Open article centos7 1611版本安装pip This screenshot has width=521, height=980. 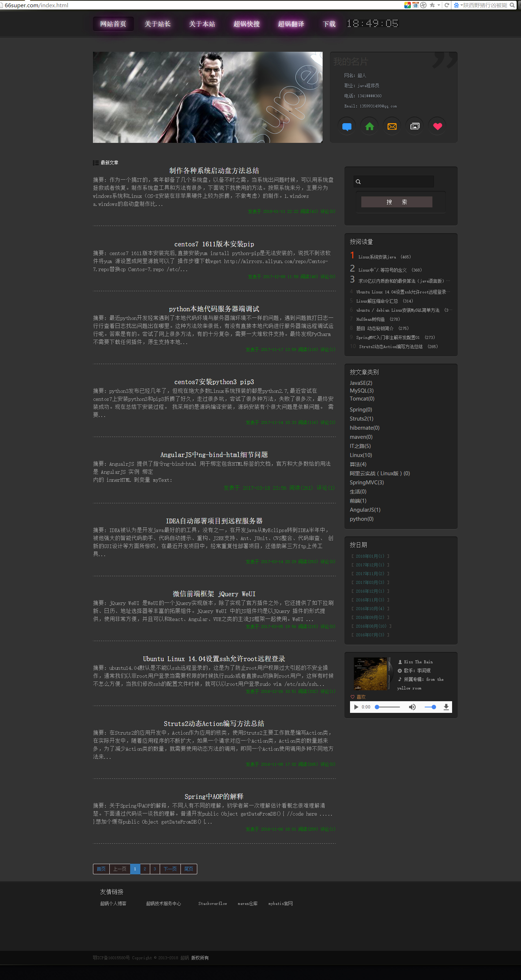click(x=214, y=244)
